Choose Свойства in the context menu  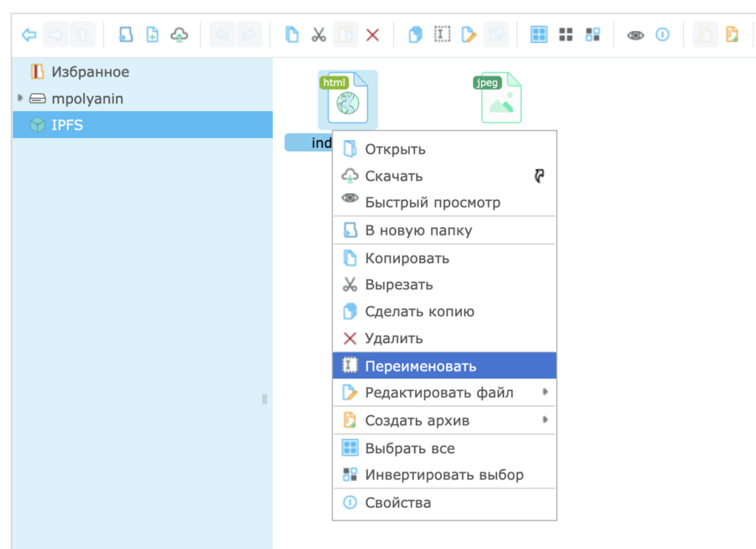point(397,503)
